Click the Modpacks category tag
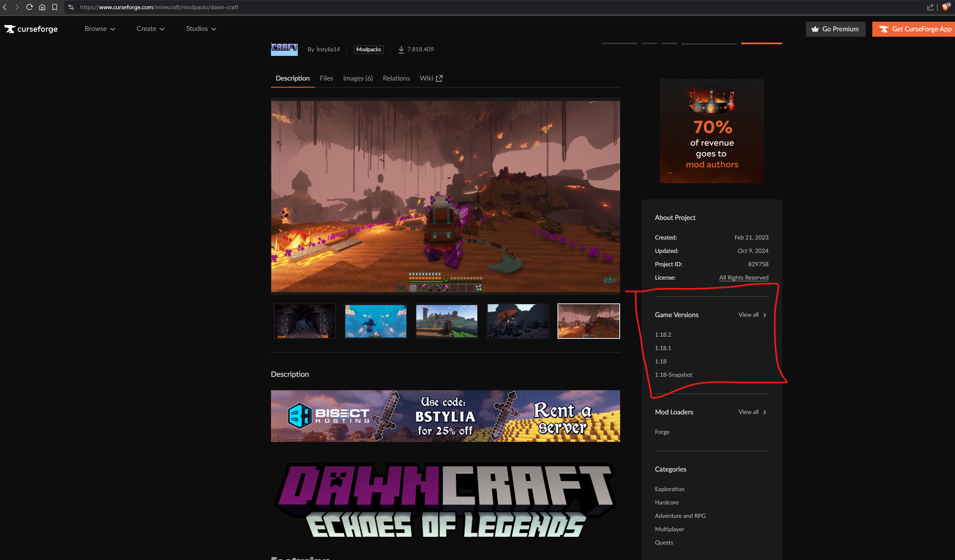 (368, 49)
